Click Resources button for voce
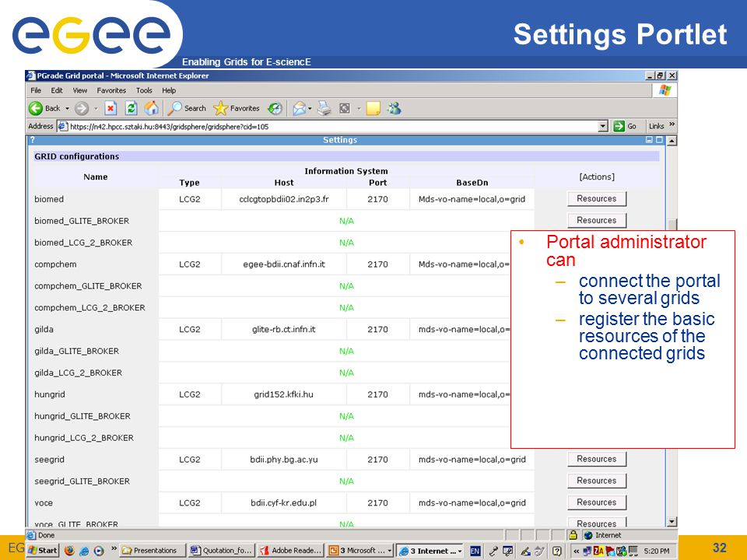Screen dimensions: 747x560 click(597, 502)
